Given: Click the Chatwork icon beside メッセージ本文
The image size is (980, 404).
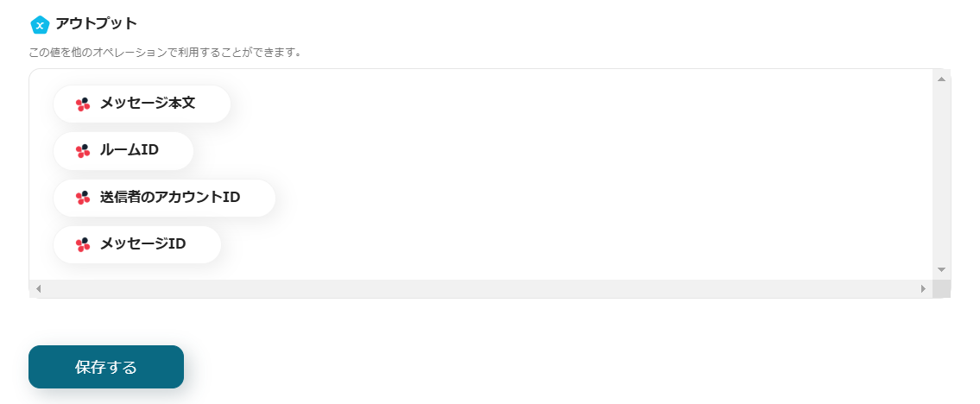Looking at the screenshot, I should tap(83, 104).
